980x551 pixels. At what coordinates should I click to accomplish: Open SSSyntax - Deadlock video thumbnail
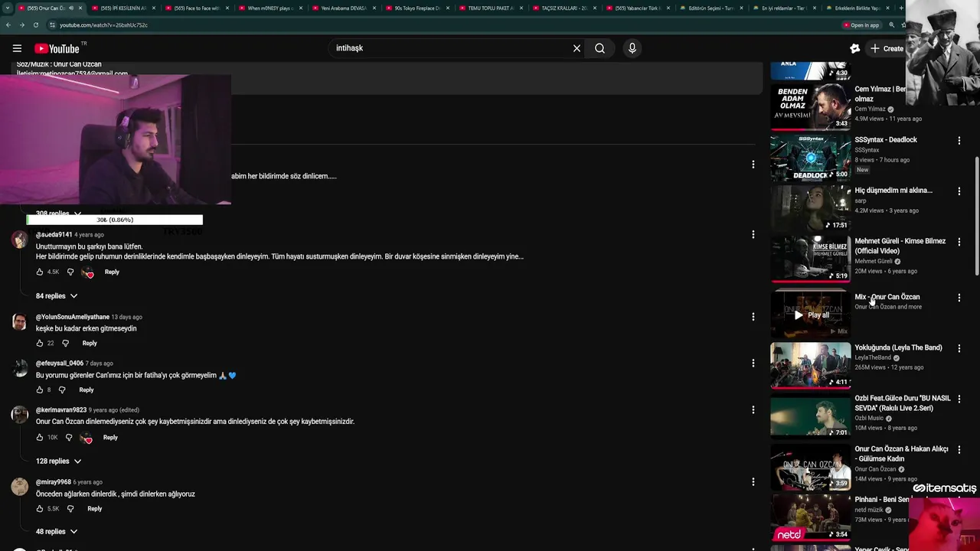[x=810, y=158]
